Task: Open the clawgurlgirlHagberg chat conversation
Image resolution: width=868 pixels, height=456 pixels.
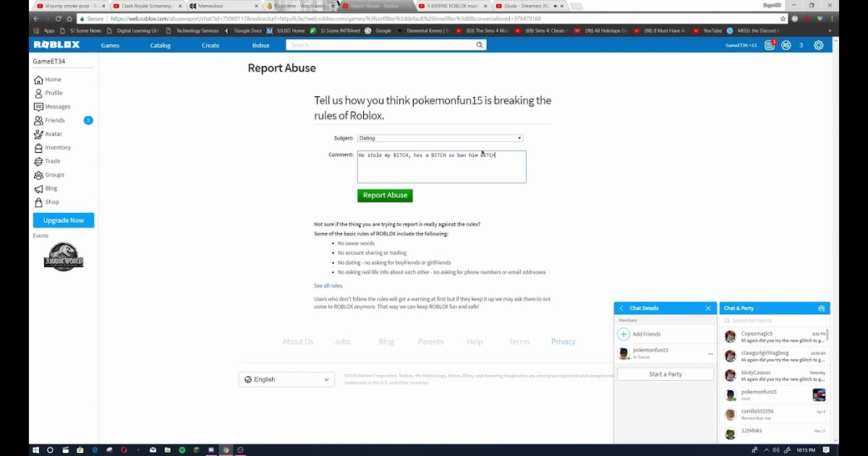Action: click(775, 356)
